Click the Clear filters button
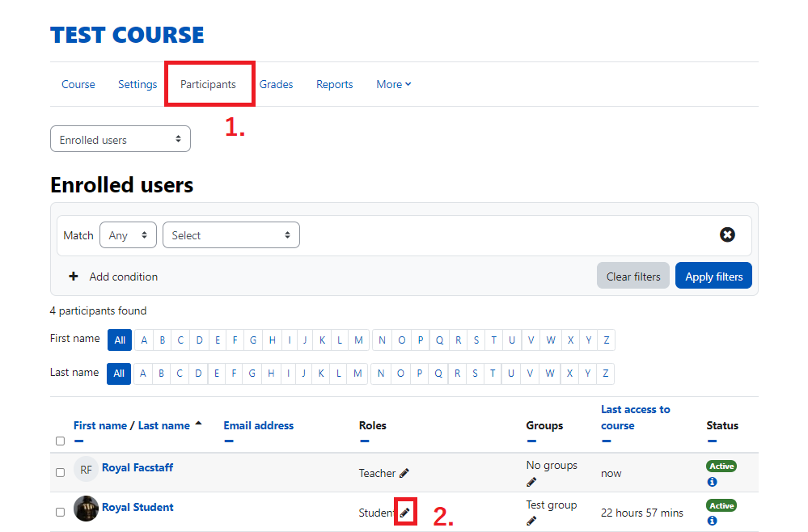 pyautogui.click(x=633, y=276)
